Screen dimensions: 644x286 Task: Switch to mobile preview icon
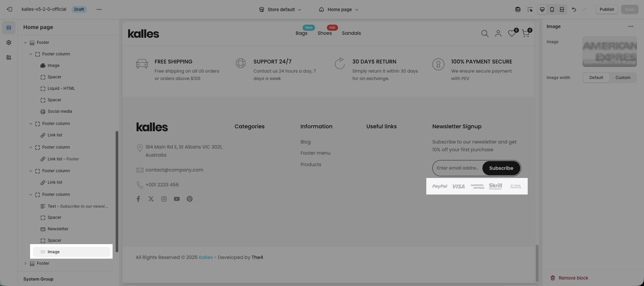(x=552, y=9)
